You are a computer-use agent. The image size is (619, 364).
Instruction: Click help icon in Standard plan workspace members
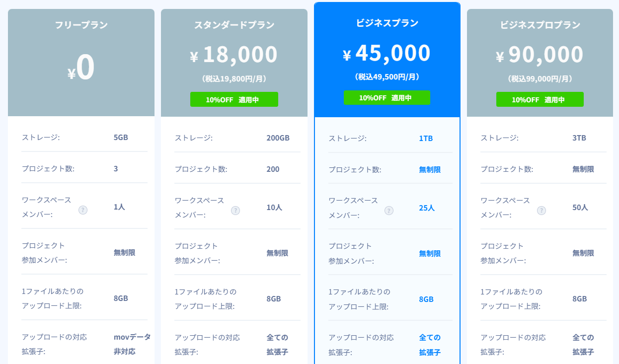click(x=235, y=211)
